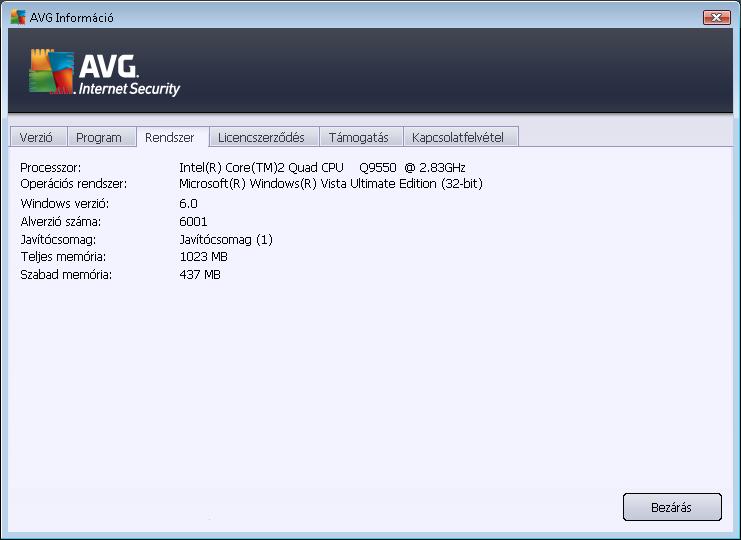The height and width of the screenshot is (540, 741).
Task: Click the Javítócsomag label
Action: (x=58, y=240)
